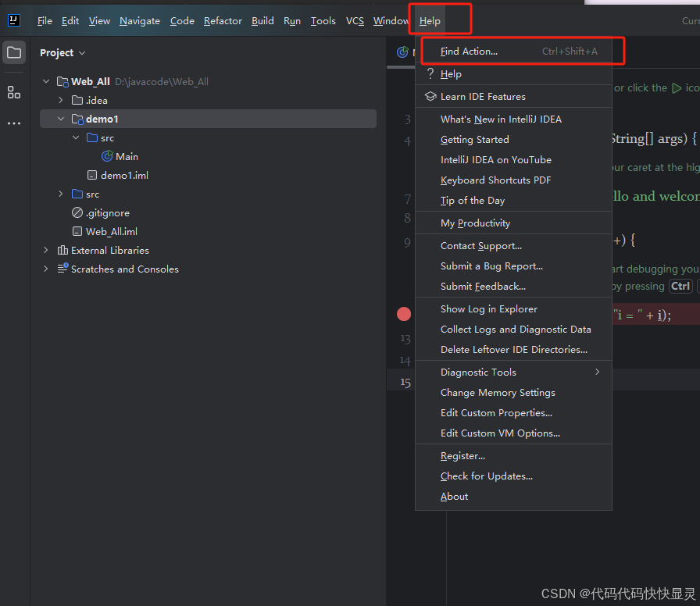Open the Structure tool window icon

[x=14, y=92]
